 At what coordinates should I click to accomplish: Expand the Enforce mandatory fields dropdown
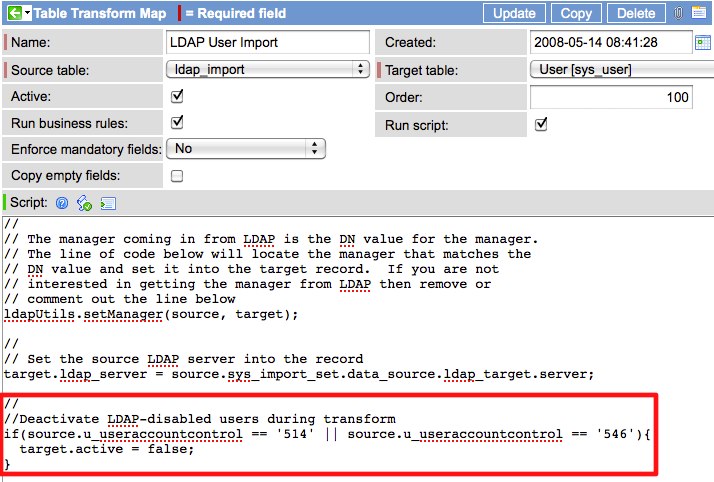click(246, 149)
